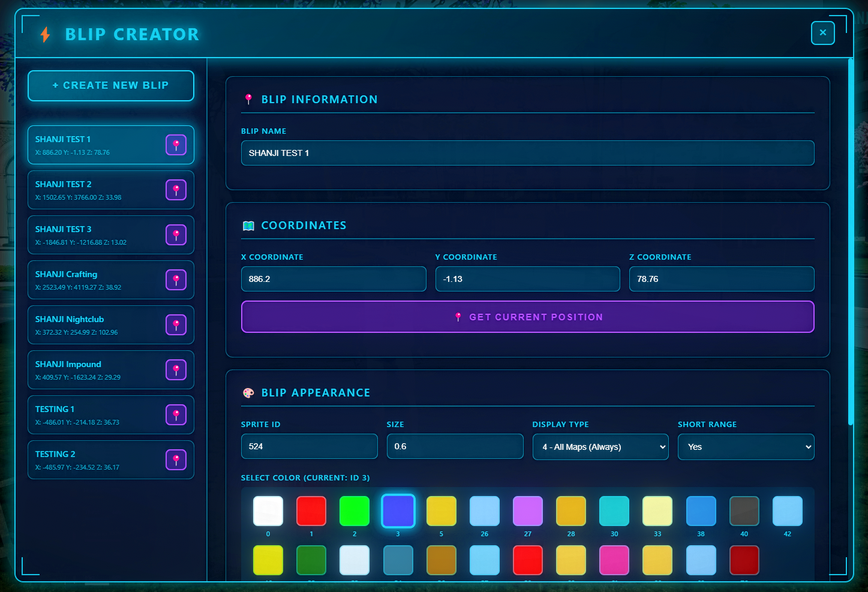This screenshot has width=868, height=592.
Task: Pick the green color swatch ID 2
Action: (x=355, y=511)
